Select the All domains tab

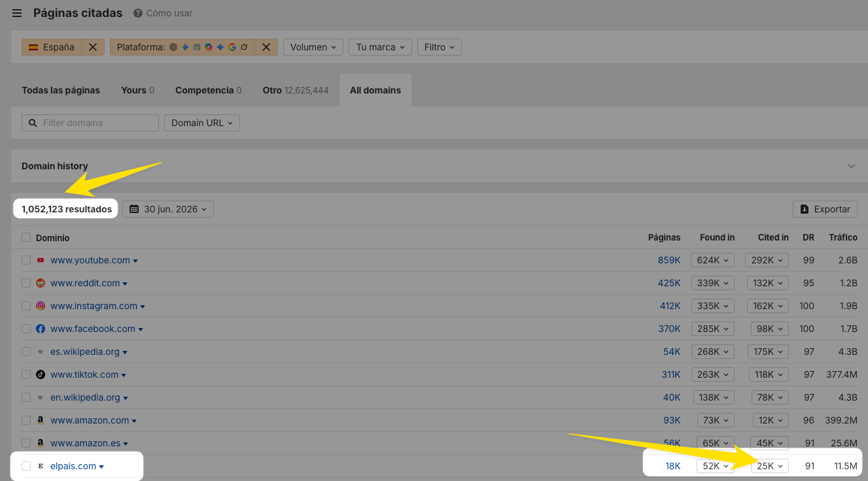(x=375, y=90)
